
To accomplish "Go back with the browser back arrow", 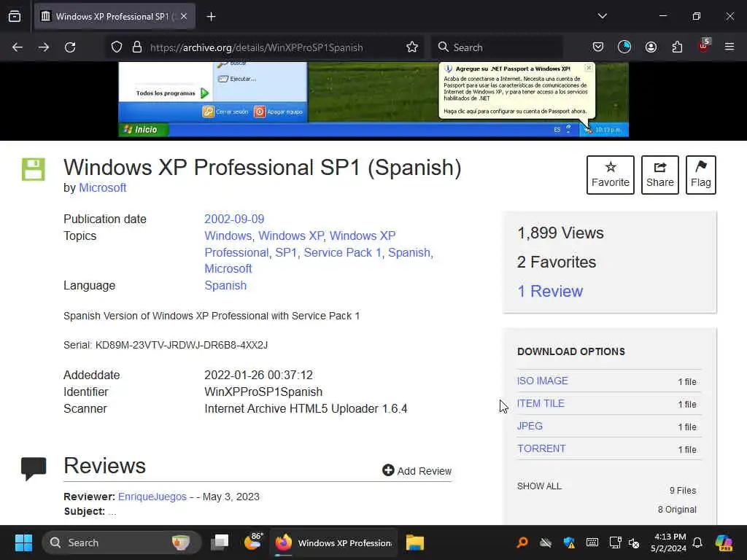I will (18, 47).
